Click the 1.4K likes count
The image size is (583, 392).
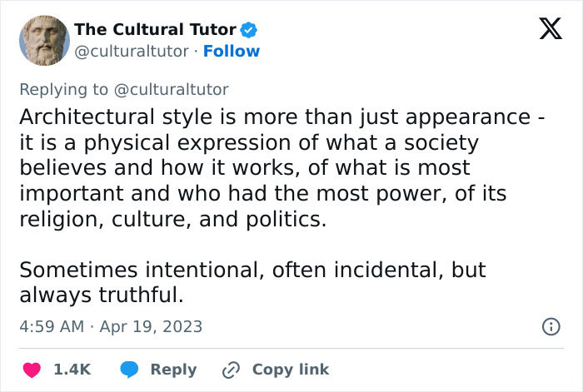click(x=72, y=370)
